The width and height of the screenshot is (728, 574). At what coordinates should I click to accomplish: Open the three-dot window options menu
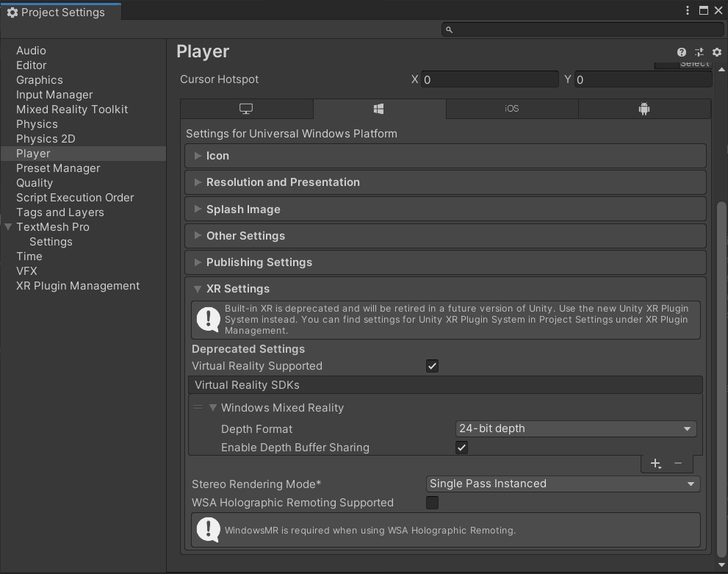tap(687, 10)
